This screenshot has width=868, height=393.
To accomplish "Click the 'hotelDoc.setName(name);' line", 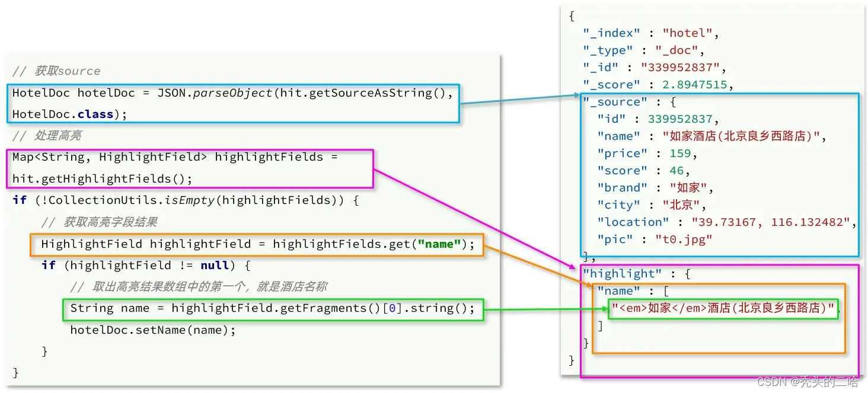I will 153,330.
